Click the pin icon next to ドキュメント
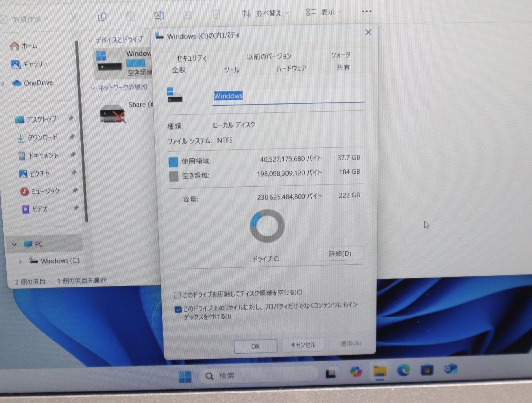This screenshot has height=403, width=532. 73,155
